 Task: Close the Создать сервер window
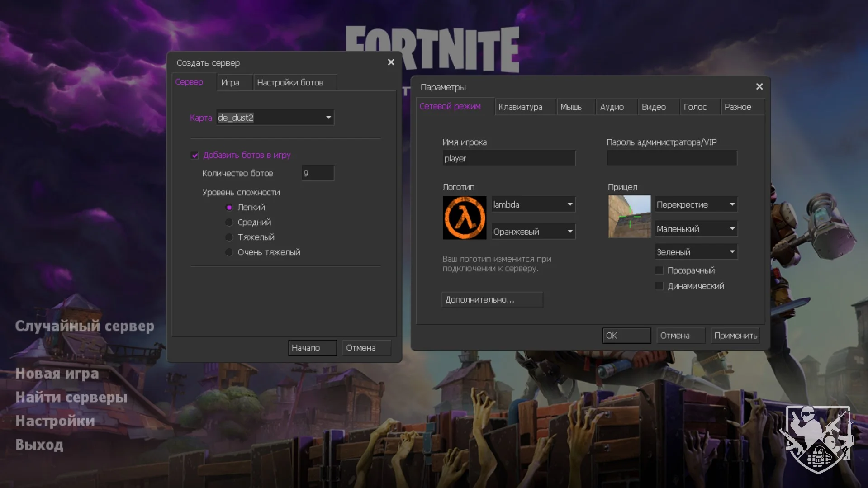pyautogui.click(x=391, y=62)
